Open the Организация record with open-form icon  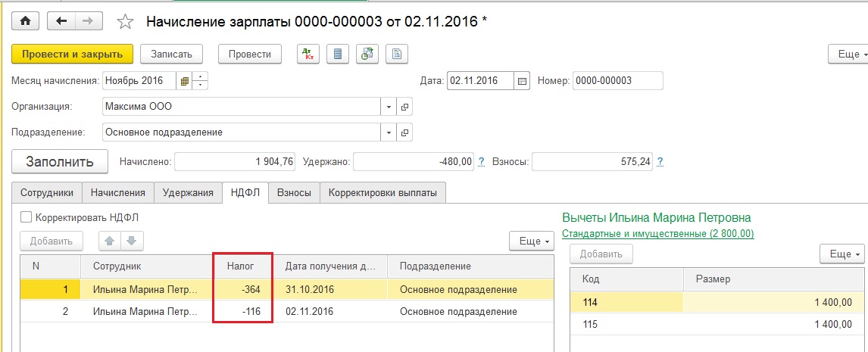[x=404, y=107]
